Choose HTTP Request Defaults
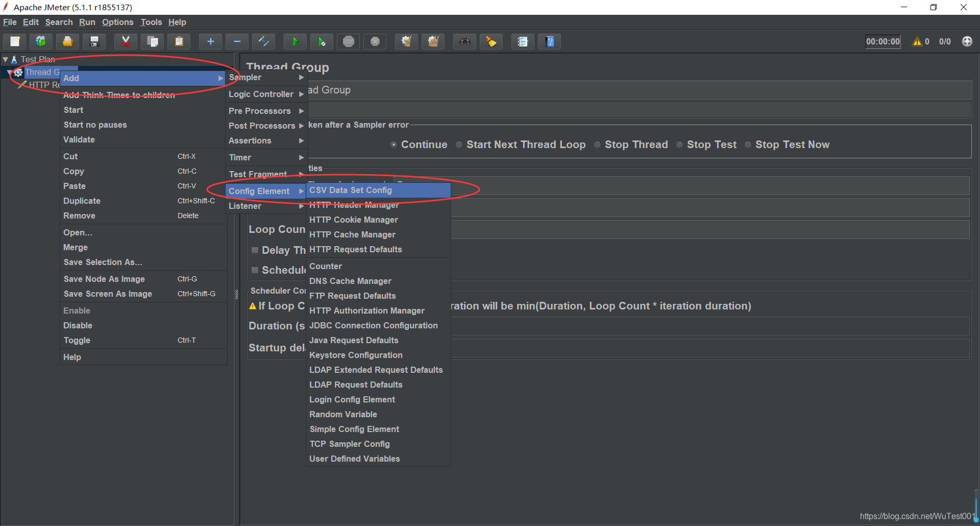Viewport: 980px width, 526px height. (378, 249)
